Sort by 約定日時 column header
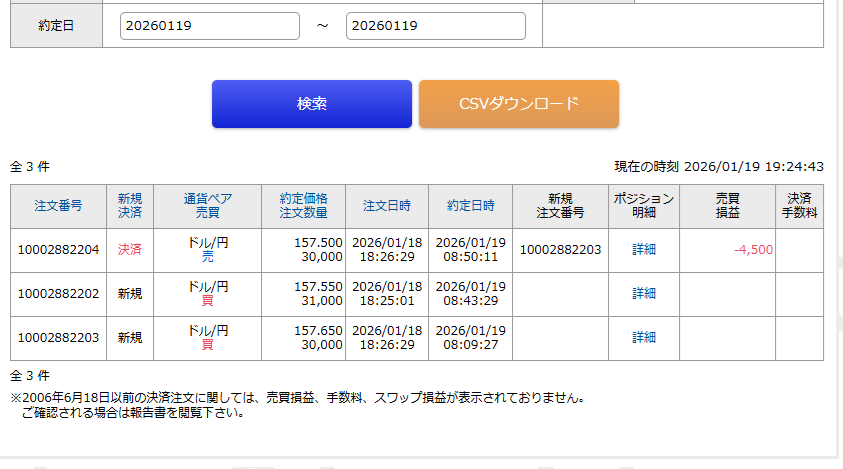Image resolution: width=843 pixels, height=469 pixels. tap(470, 206)
